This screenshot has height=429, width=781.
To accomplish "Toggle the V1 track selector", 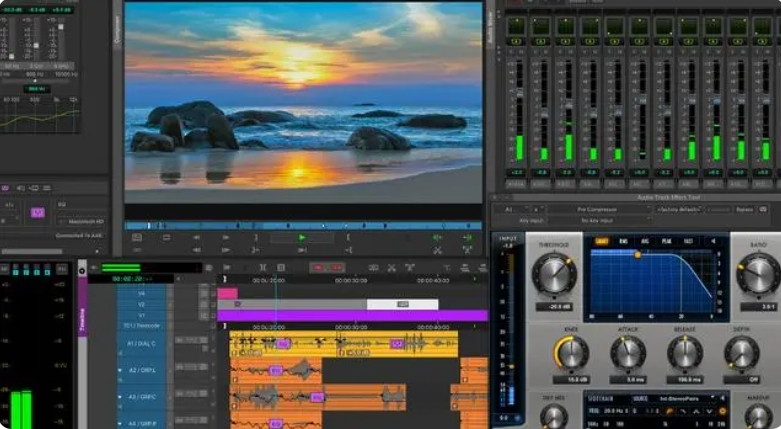I will [x=141, y=315].
